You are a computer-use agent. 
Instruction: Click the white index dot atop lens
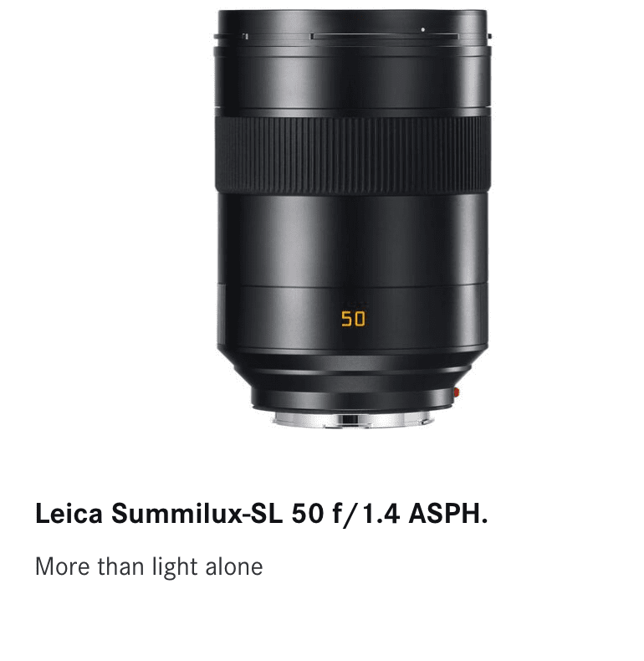click(422, 29)
